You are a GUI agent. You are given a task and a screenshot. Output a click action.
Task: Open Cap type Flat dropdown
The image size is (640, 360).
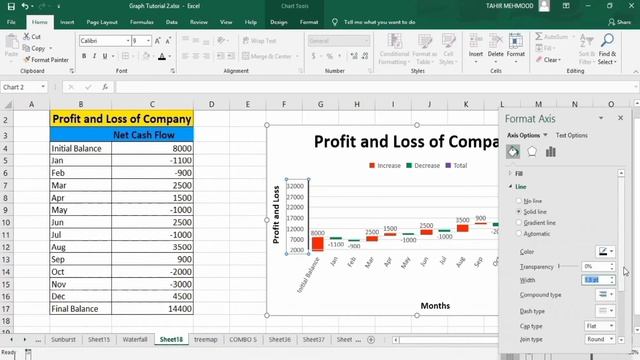tap(600, 326)
